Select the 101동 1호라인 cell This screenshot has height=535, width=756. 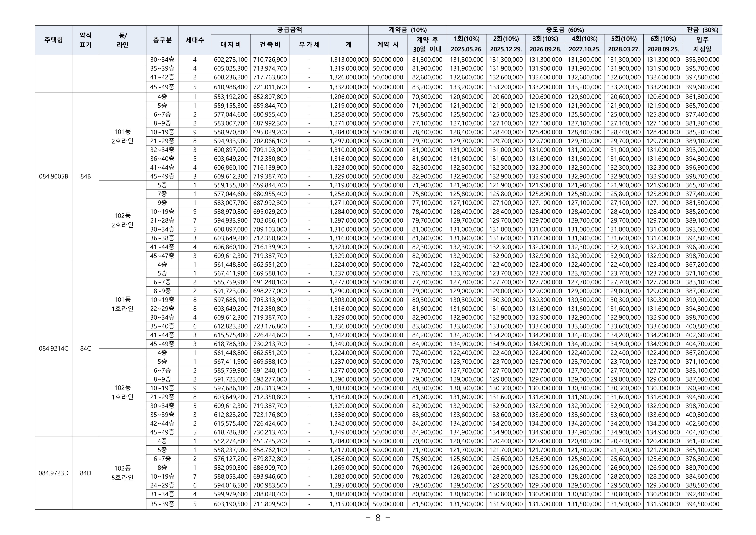(x=123, y=304)
